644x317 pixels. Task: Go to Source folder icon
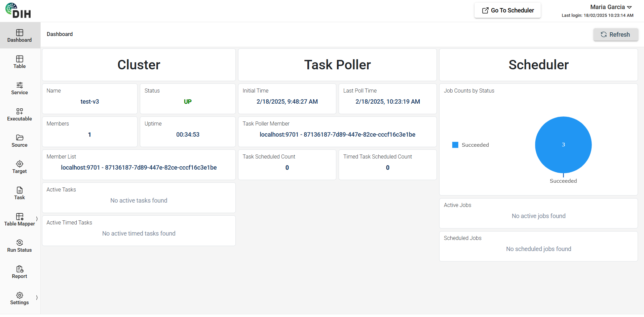(x=20, y=138)
